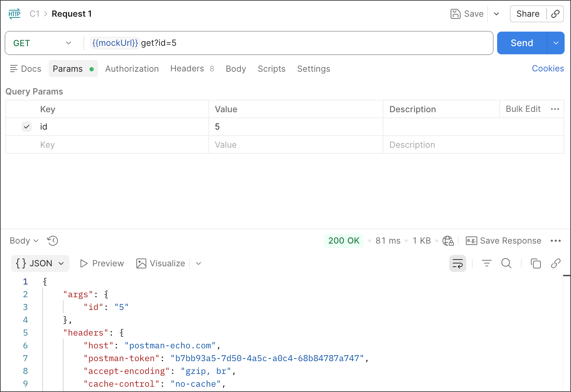
Task: Expand the Send button options arrow
Action: (x=556, y=43)
